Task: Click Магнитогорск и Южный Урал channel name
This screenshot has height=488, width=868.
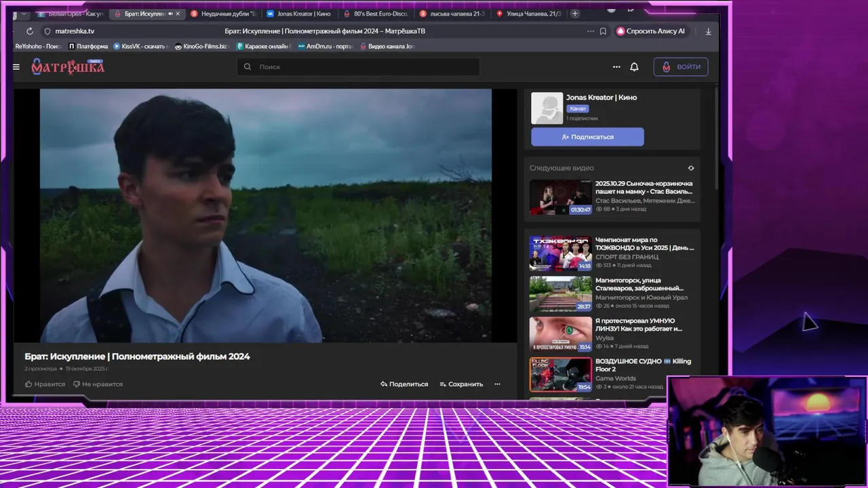Action: click(642, 298)
